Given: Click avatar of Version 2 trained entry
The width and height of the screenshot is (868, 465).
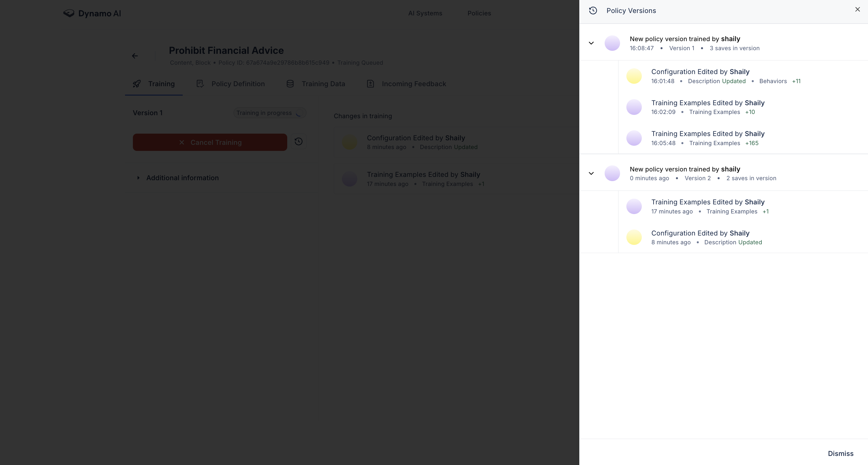Looking at the screenshot, I should (x=612, y=173).
